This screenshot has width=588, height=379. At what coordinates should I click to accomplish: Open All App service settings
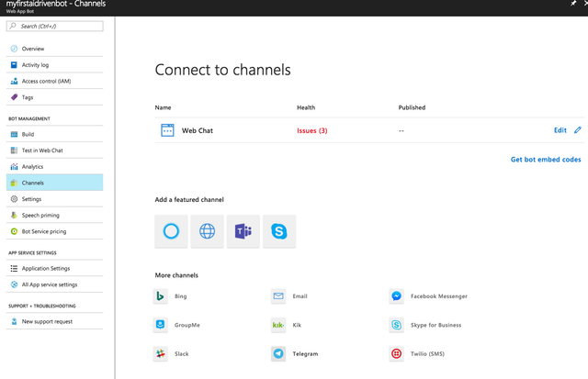[x=55, y=284]
